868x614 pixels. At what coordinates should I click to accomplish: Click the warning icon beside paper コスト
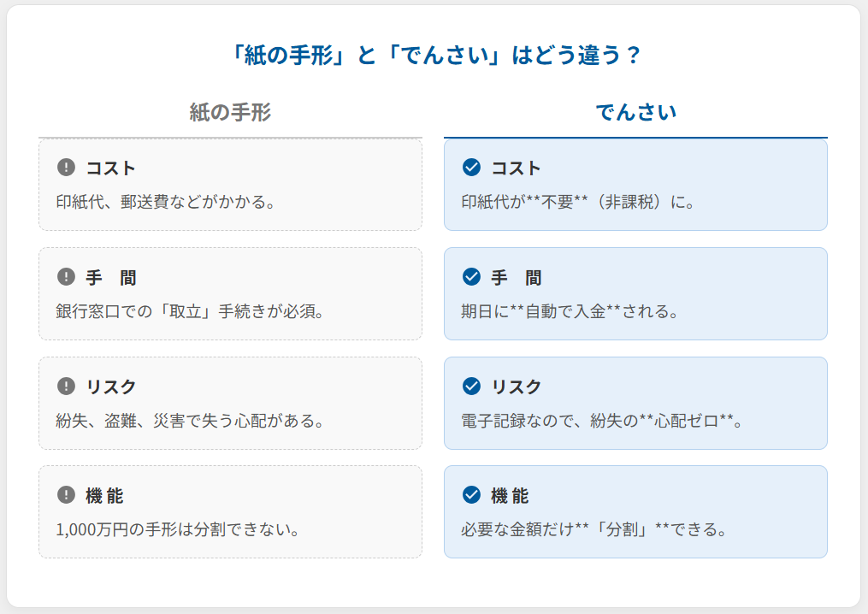pyautogui.click(x=66, y=167)
